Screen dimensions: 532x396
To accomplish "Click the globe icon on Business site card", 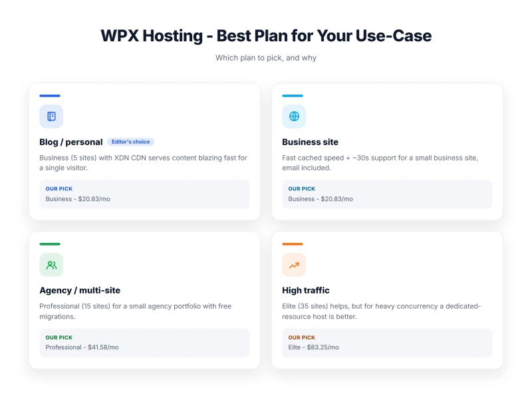I will click(294, 116).
